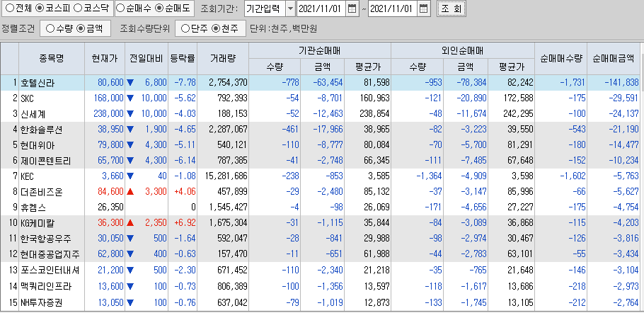Viewport: 644px width, 313px height.
Task: Select the 제이콘텐트리 stock name
Action: pyautogui.click(x=45, y=161)
